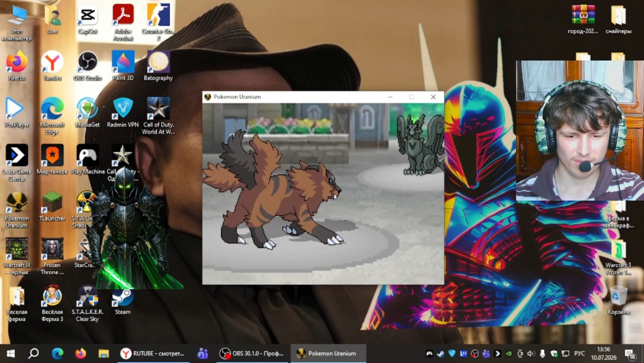Open the Windows Start menu
This screenshot has height=363, width=644.
pos(10,354)
